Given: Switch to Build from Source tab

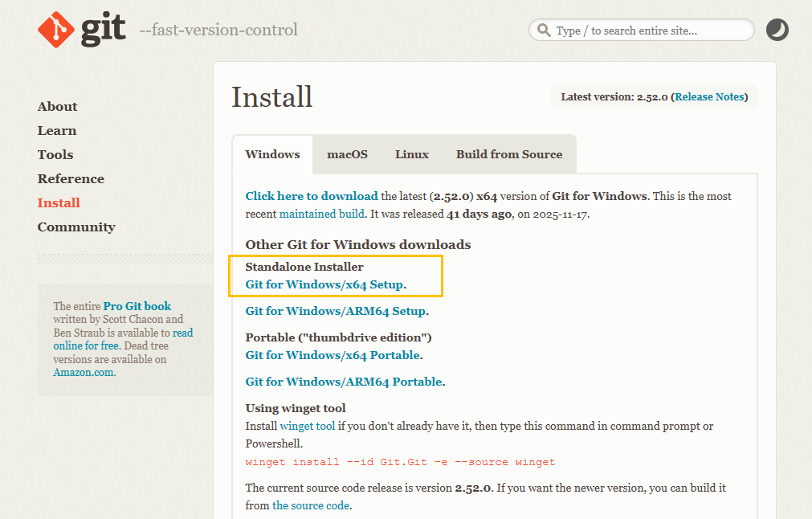Looking at the screenshot, I should pyautogui.click(x=509, y=154).
